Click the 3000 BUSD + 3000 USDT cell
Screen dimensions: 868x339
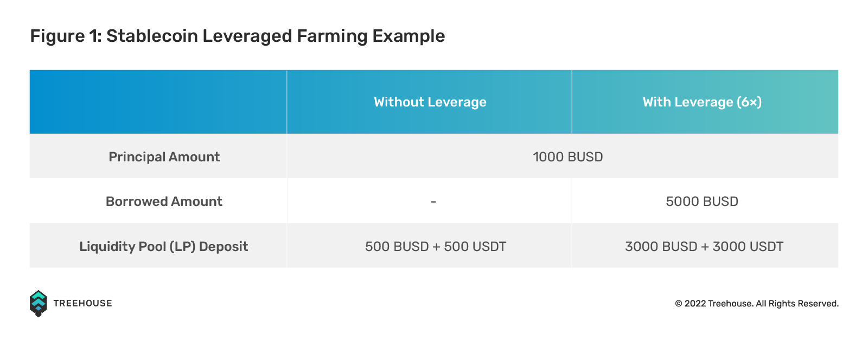click(x=704, y=247)
